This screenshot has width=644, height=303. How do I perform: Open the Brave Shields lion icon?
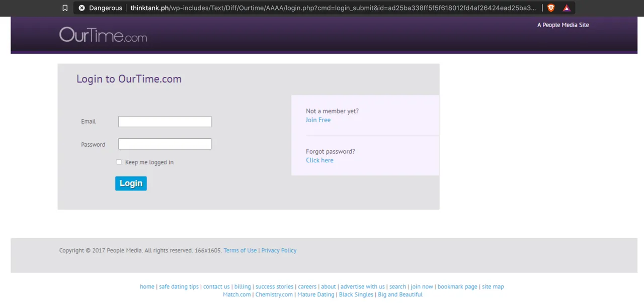(x=551, y=8)
